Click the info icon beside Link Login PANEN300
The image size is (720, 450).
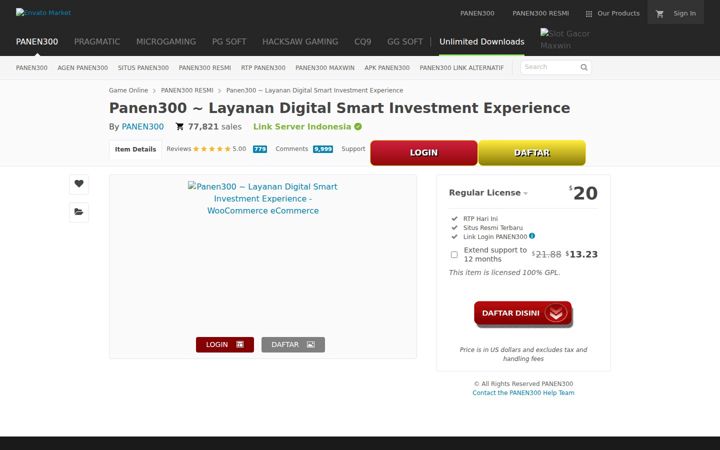coord(532,236)
